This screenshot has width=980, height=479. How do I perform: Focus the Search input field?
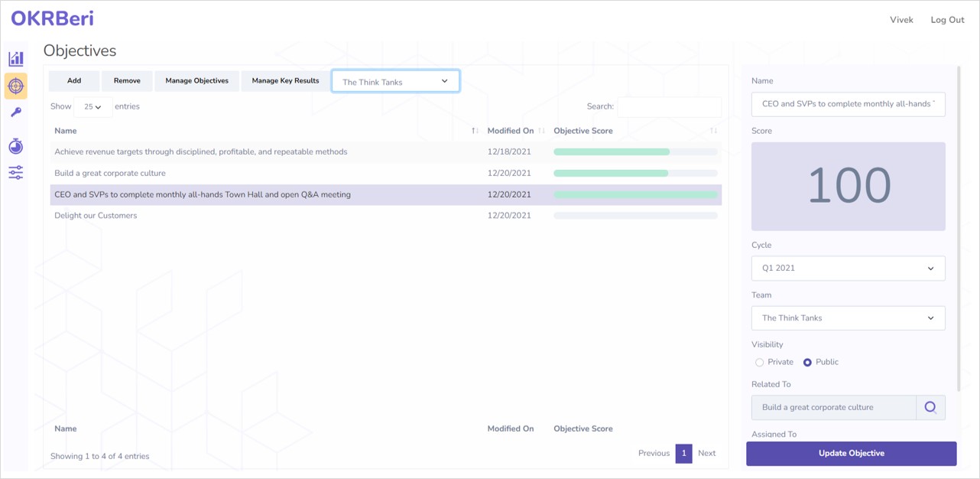click(669, 107)
